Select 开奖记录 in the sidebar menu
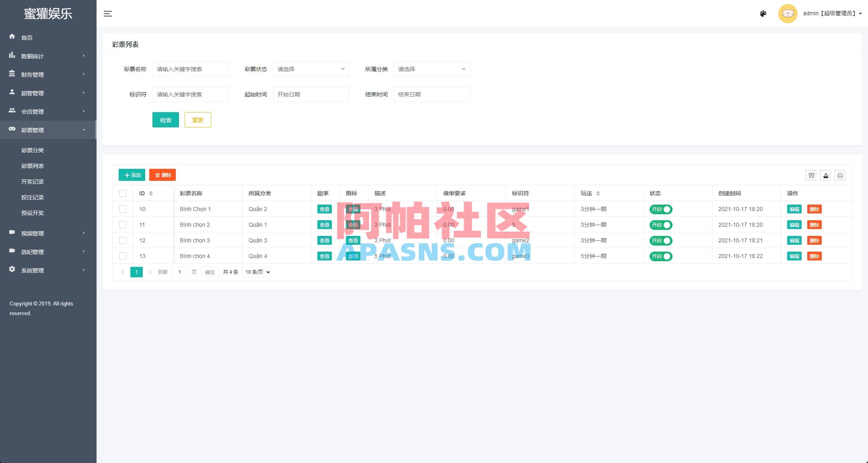Viewport: 868px width, 463px height. (33, 181)
